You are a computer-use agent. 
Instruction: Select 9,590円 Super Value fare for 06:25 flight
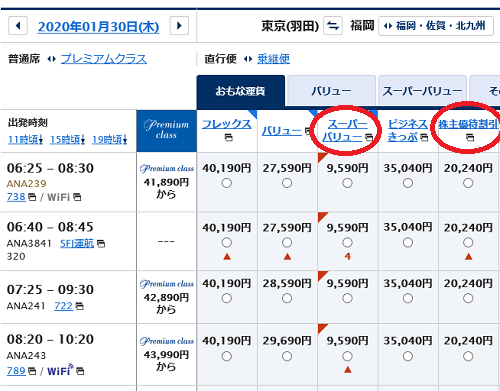click(347, 183)
